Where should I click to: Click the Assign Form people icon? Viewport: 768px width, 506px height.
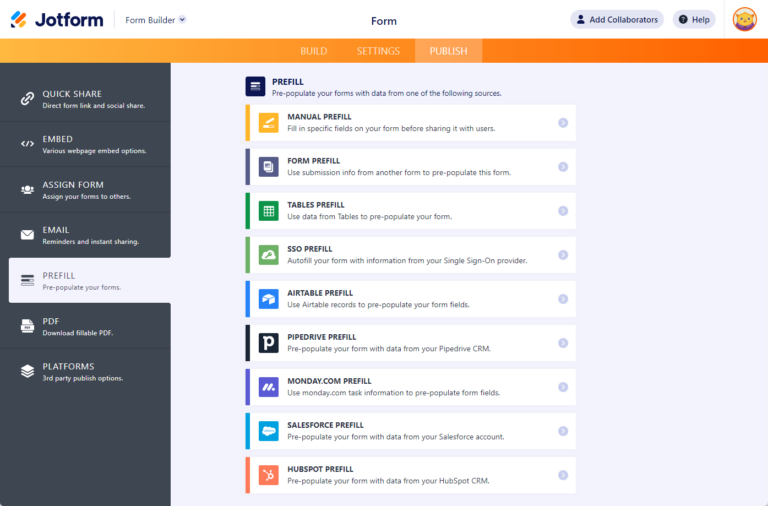click(28, 189)
